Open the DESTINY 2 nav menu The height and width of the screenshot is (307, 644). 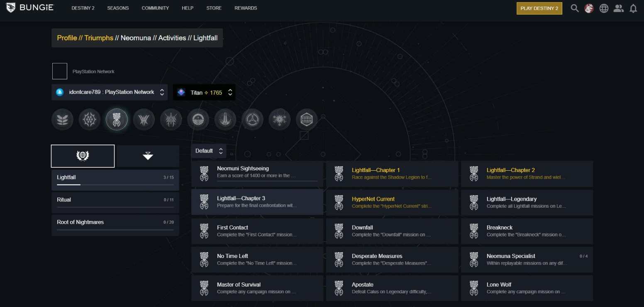[x=83, y=8]
